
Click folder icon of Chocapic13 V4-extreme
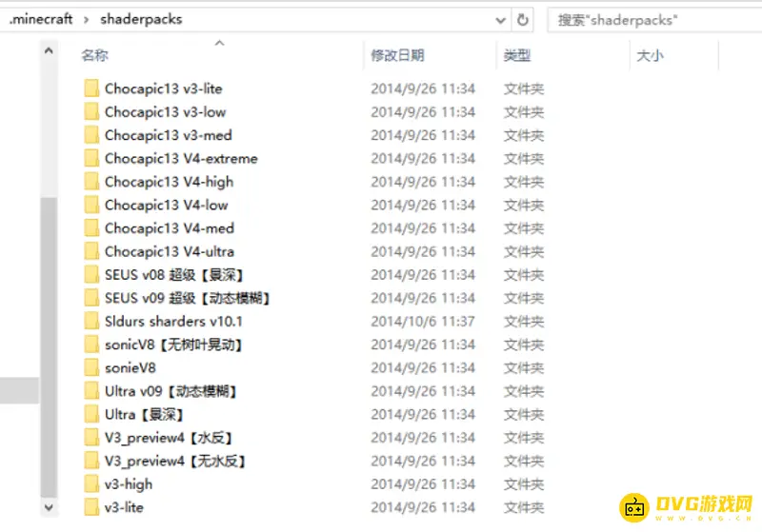pos(91,159)
